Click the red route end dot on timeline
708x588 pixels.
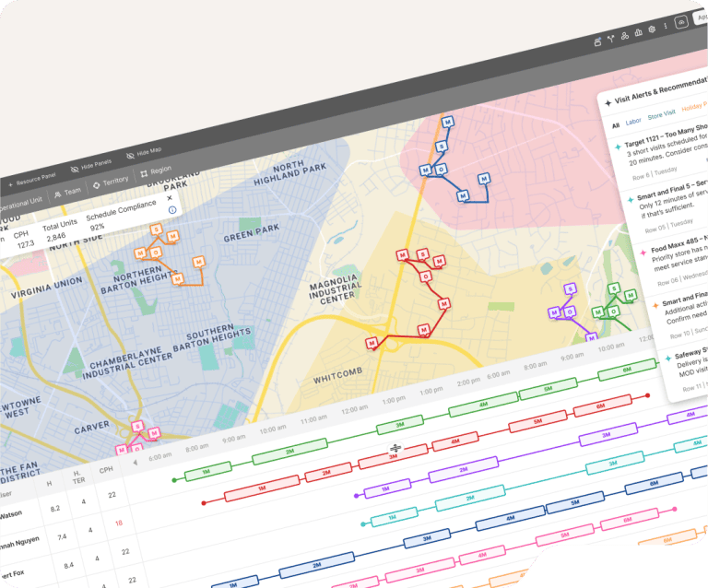tap(647, 395)
